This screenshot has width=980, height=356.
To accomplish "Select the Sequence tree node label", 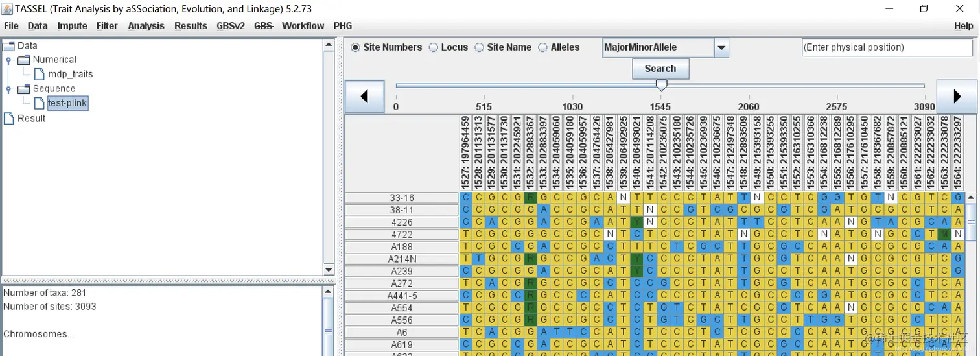I will pyautogui.click(x=54, y=89).
